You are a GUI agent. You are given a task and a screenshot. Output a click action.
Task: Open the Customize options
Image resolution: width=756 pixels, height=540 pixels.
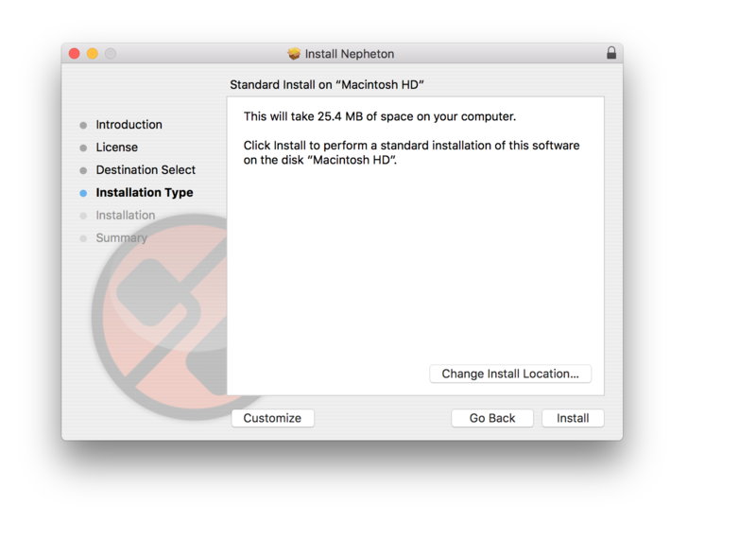pyautogui.click(x=272, y=418)
